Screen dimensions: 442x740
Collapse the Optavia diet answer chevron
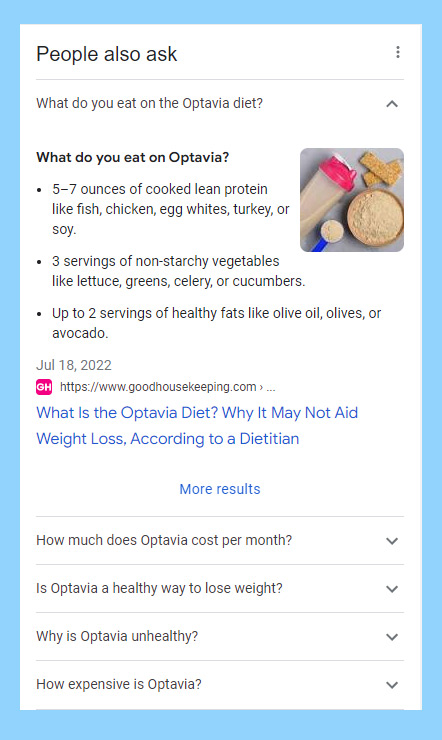[392, 104]
